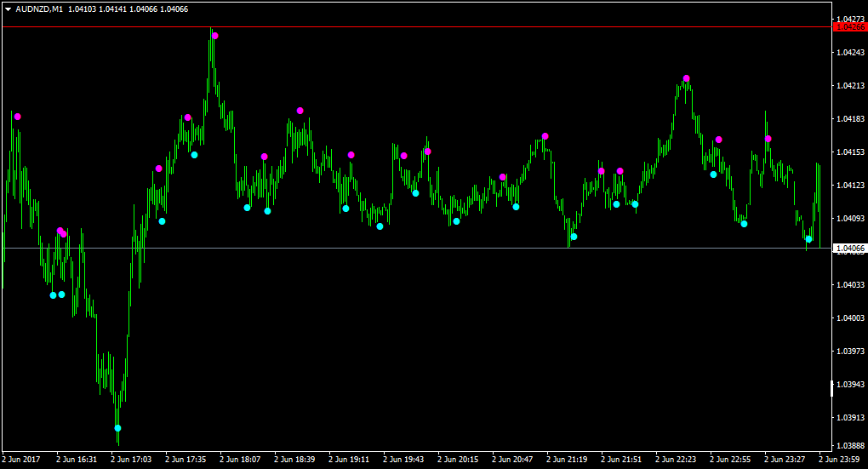Click the time label 2 Jun 20:47

512,460
